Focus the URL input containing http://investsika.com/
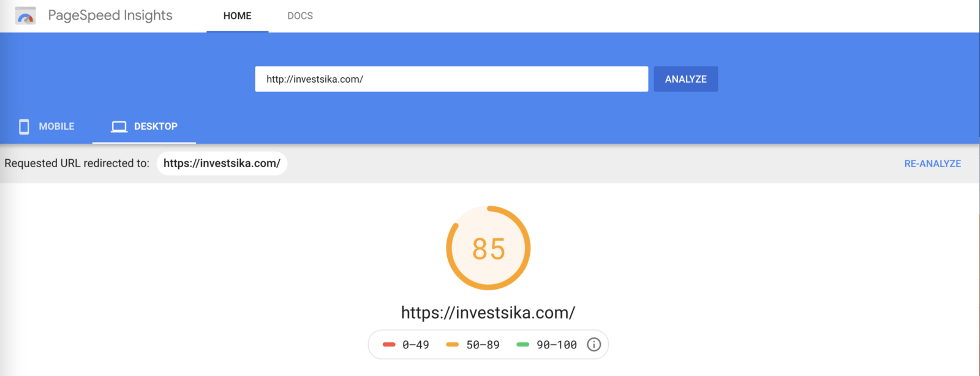 [x=451, y=79]
